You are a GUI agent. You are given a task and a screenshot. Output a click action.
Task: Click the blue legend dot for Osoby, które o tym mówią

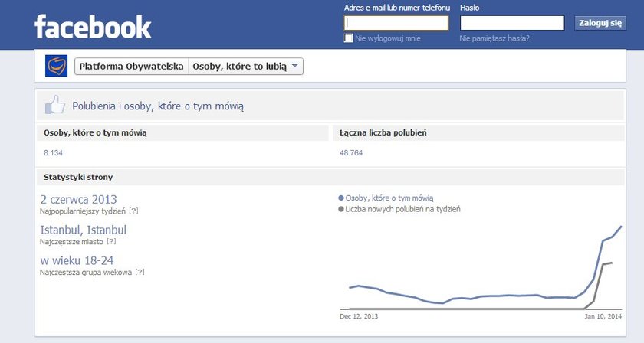tap(341, 198)
